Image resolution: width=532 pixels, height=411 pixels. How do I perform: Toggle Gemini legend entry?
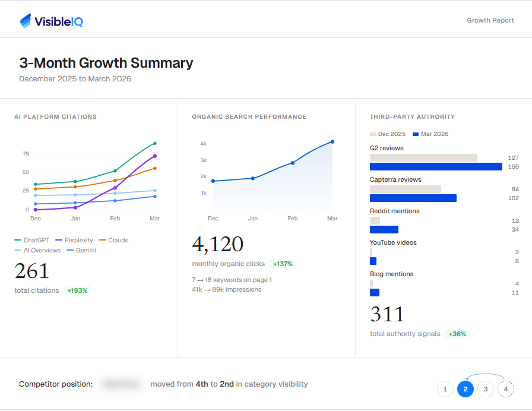[x=81, y=250]
